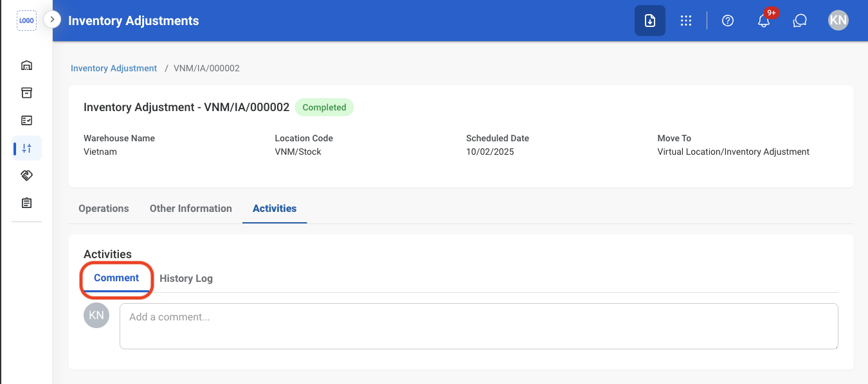
Task: Open the checklist icon in sidebar
Action: coord(26,121)
